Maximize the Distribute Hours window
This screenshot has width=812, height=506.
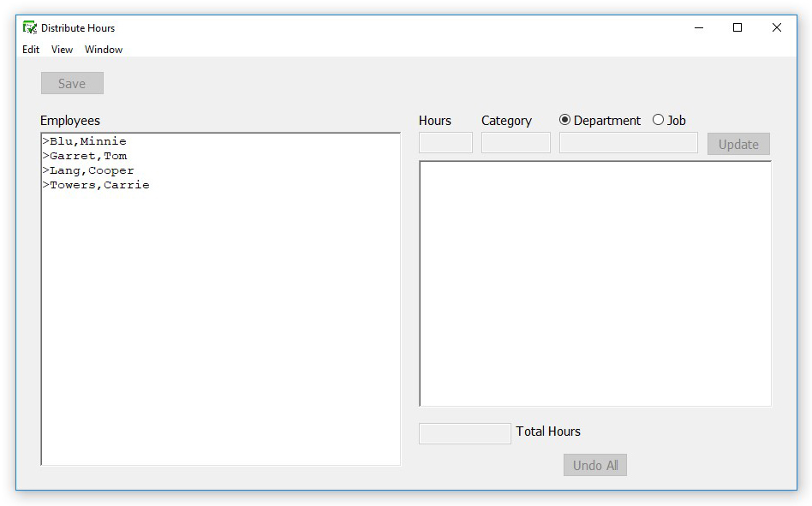pyautogui.click(x=737, y=27)
